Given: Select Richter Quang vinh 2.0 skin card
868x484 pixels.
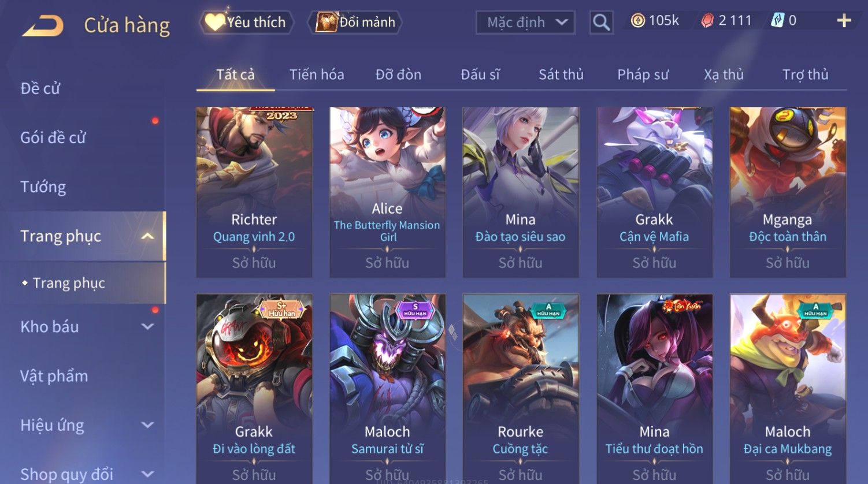Looking at the screenshot, I should tap(254, 192).
